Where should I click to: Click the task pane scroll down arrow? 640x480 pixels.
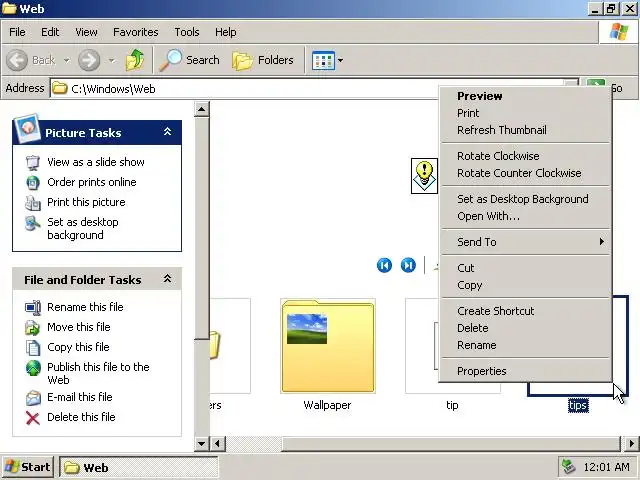[202, 443]
